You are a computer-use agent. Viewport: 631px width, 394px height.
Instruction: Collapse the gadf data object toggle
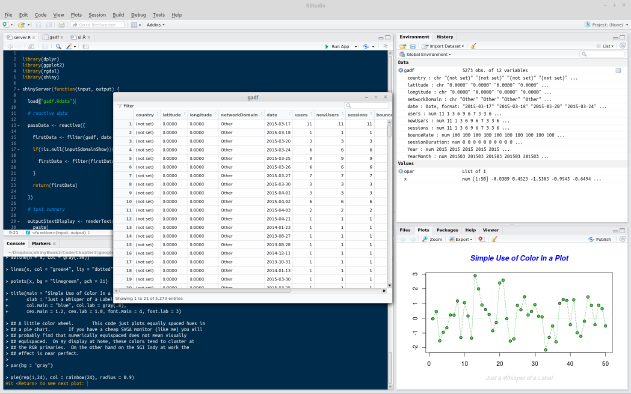tap(400, 70)
